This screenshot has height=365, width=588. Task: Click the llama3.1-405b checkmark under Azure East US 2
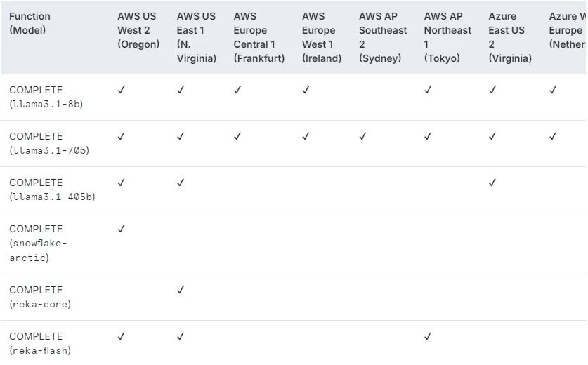(492, 182)
